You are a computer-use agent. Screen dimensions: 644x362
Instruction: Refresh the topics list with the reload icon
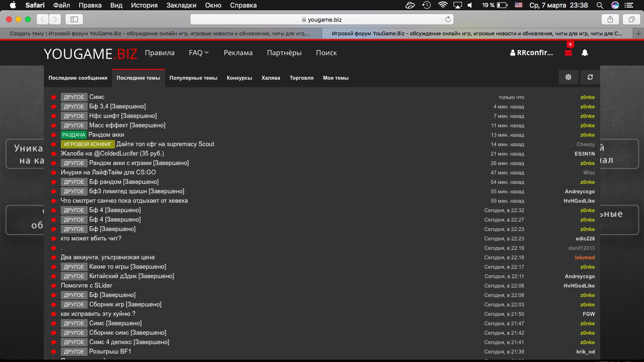point(590,77)
